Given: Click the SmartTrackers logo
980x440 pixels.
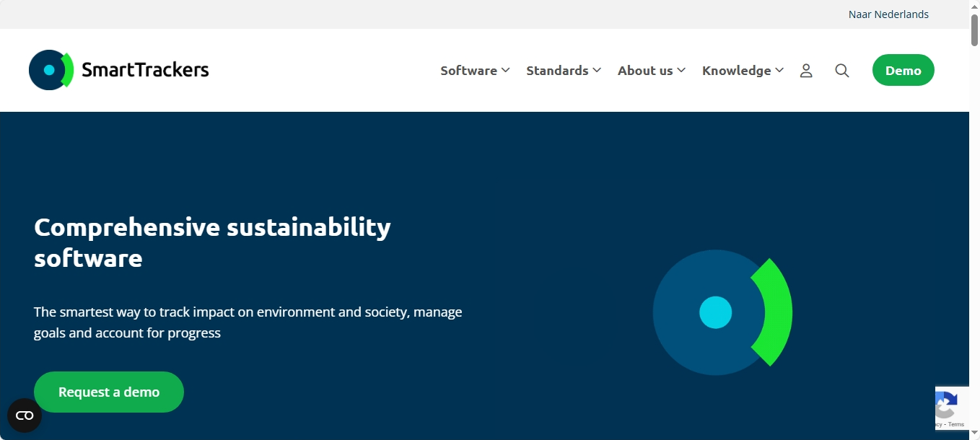Looking at the screenshot, I should pos(119,70).
